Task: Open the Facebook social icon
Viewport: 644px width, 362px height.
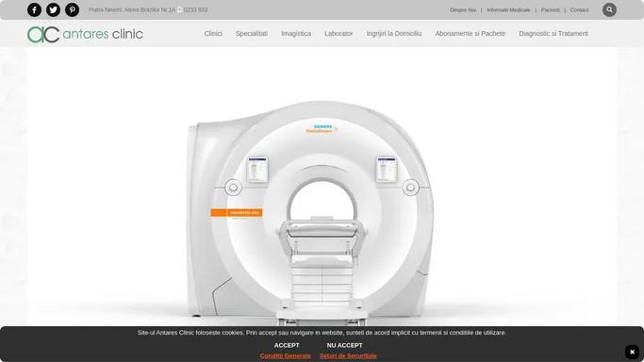Action: [34, 9]
